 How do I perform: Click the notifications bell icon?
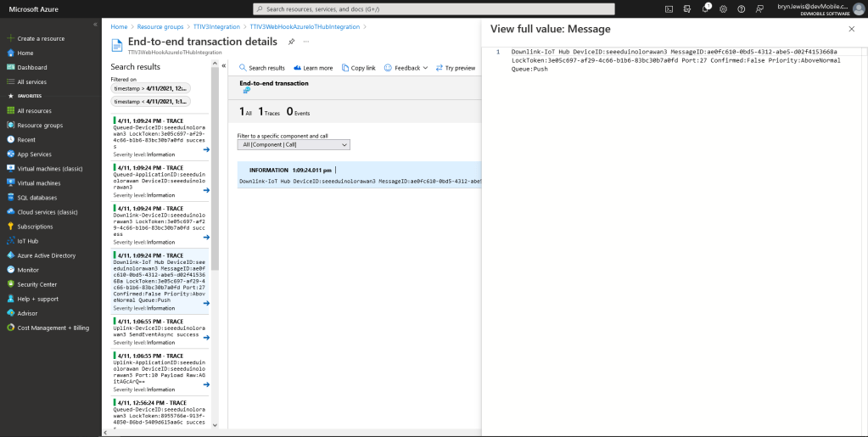pyautogui.click(x=705, y=8)
